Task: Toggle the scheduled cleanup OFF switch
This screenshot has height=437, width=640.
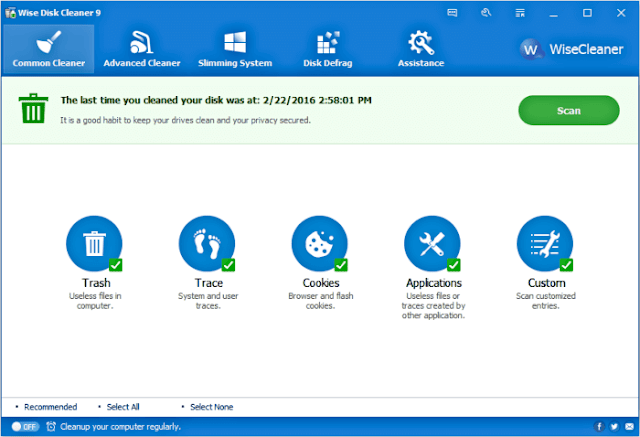Action: [25, 427]
